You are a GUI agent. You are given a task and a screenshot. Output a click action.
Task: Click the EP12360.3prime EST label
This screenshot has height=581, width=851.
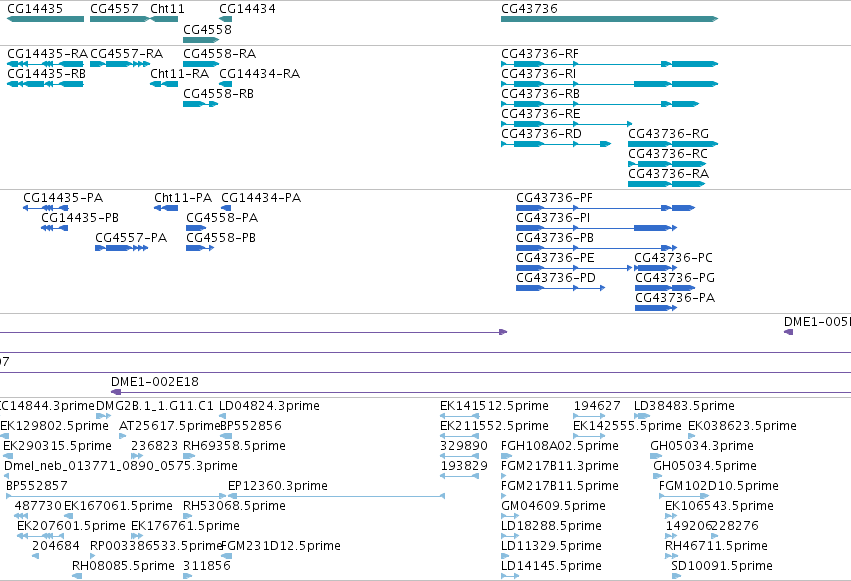coord(278,486)
